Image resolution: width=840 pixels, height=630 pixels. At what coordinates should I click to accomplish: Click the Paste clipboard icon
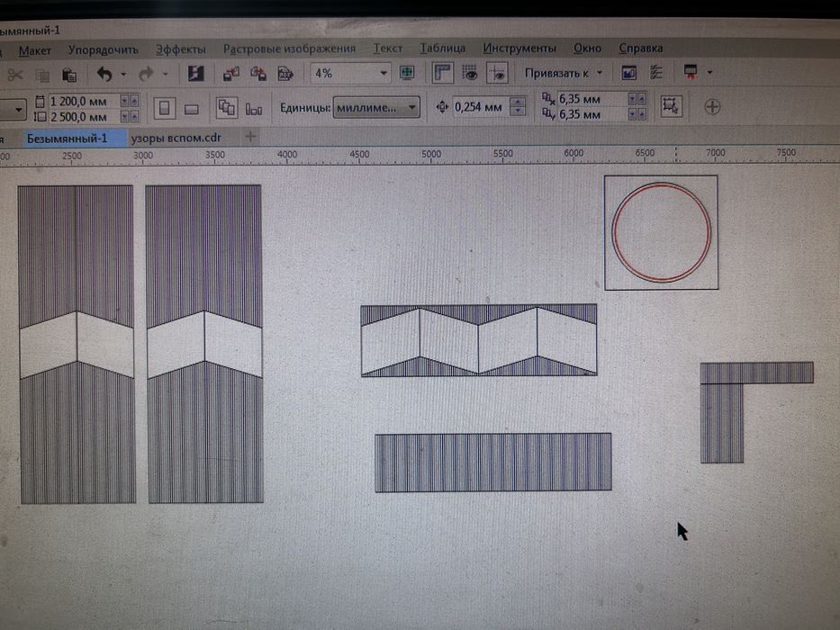click(69, 75)
